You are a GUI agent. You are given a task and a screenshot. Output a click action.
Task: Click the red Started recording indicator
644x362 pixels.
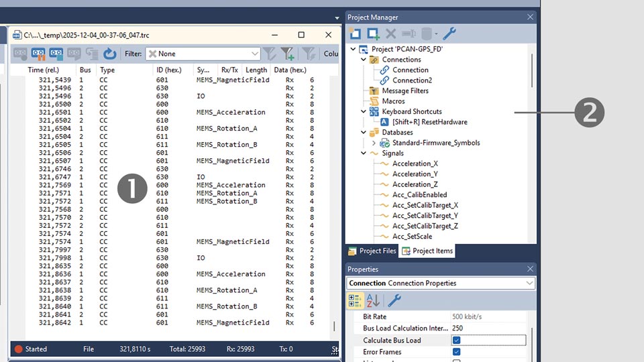click(x=19, y=349)
